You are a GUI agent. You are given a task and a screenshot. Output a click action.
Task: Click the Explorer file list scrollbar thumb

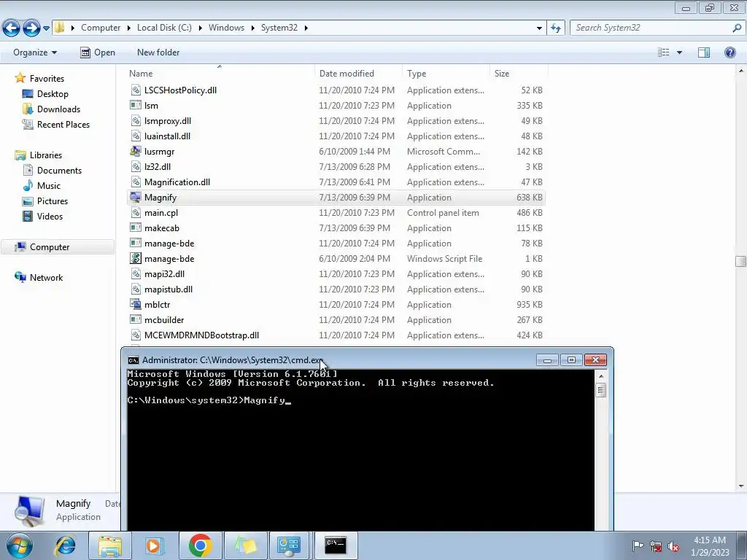[x=740, y=261]
